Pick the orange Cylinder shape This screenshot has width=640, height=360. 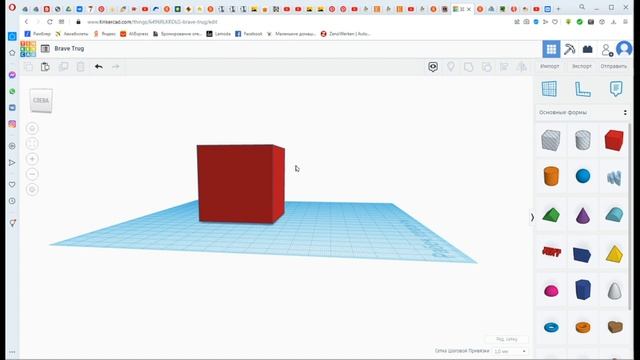click(551, 176)
